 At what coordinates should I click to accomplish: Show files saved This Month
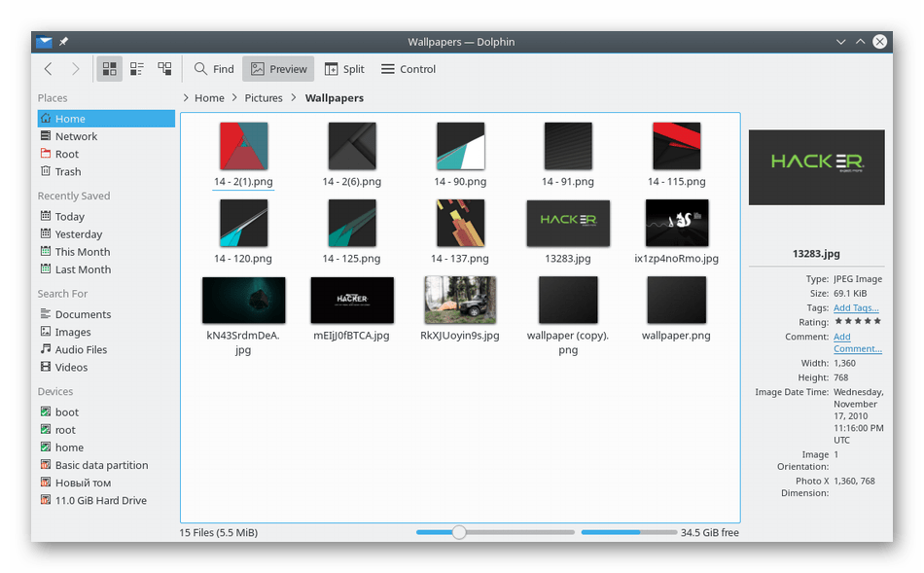click(x=106, y=252)
